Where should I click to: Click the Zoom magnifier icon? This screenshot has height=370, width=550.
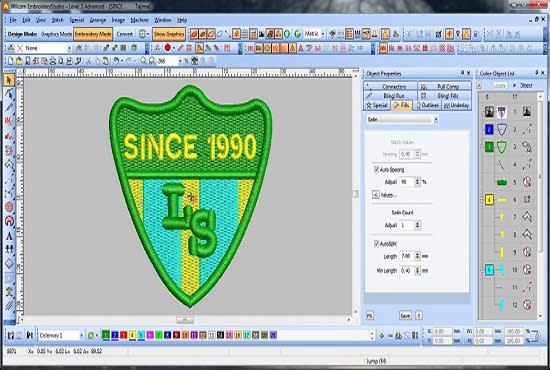click(143, 61)
